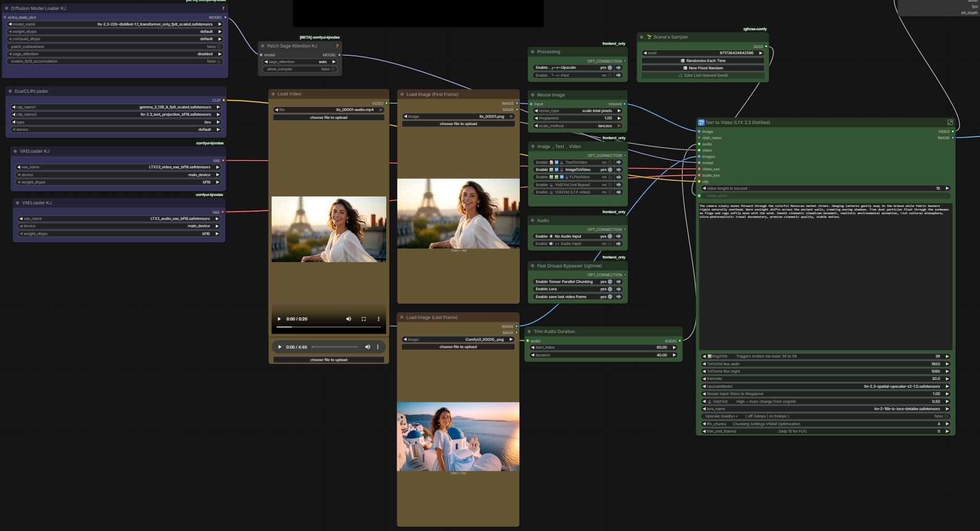980x531 pixels.
Task: Open help icon on Diffusion Model Loader KJ
Action: coord(223,8)
